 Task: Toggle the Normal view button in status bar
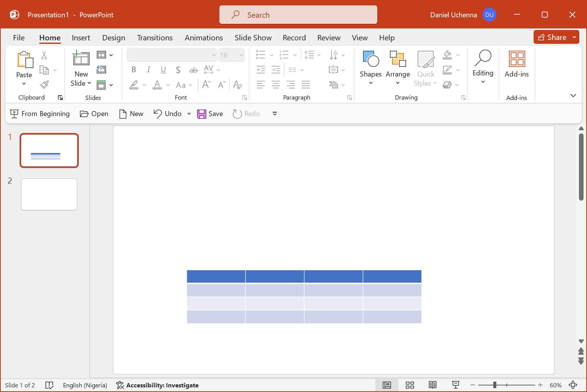click(387, 385)
